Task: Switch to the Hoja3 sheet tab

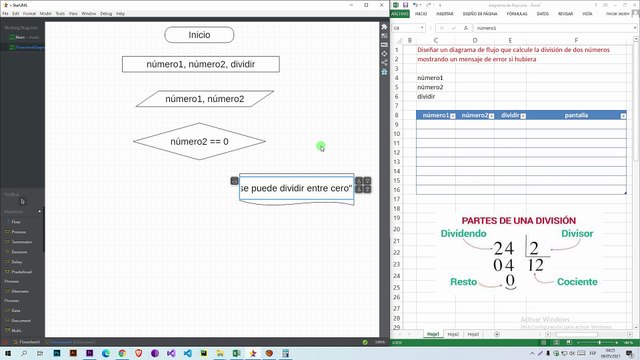Action: (x=473, y=334)
